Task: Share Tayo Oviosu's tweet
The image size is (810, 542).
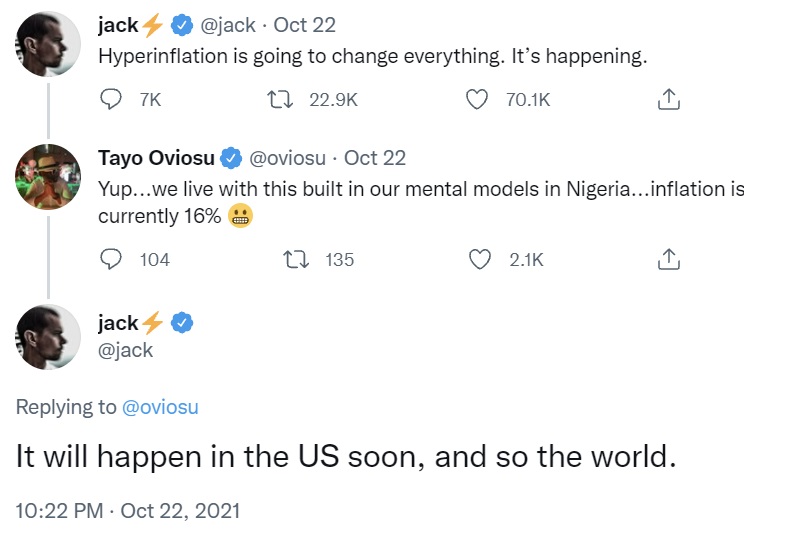Action: pos(668,259)
